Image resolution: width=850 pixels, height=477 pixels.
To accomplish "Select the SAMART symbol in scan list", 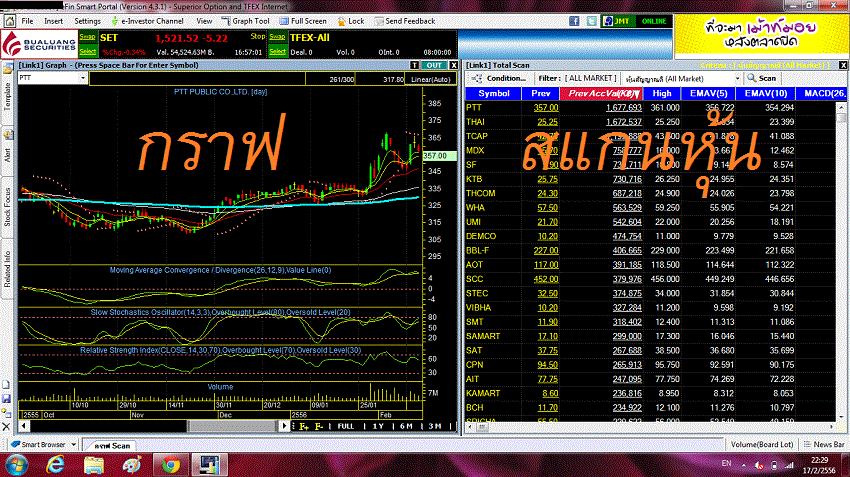I will tap(484, 337).
